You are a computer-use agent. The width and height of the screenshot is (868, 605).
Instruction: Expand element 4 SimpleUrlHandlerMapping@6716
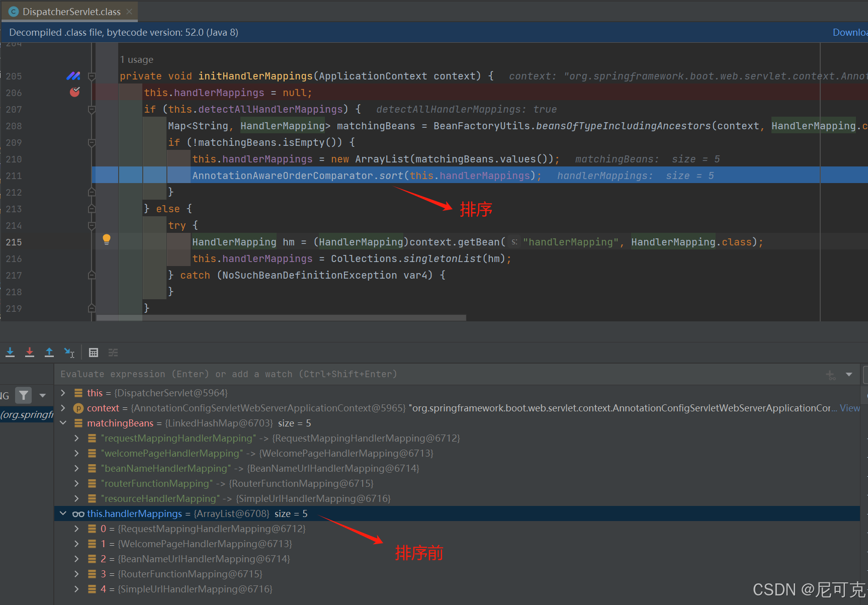pos(76,589)
